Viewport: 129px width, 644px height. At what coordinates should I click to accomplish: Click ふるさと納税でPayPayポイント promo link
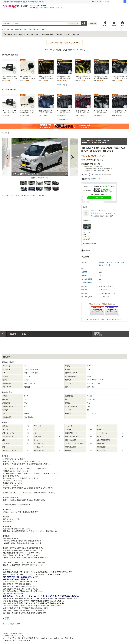coord(51,8)
